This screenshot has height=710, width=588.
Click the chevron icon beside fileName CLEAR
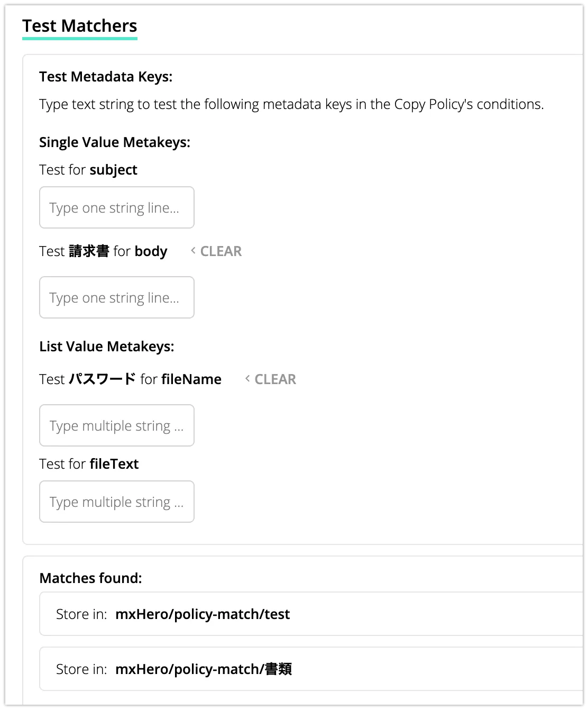tap(247, 379)
